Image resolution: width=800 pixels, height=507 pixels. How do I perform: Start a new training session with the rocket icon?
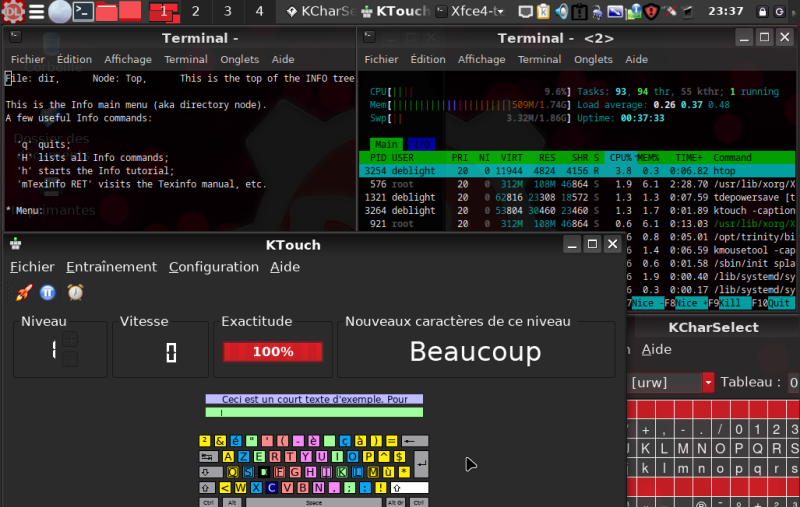(x=23, y=293)
